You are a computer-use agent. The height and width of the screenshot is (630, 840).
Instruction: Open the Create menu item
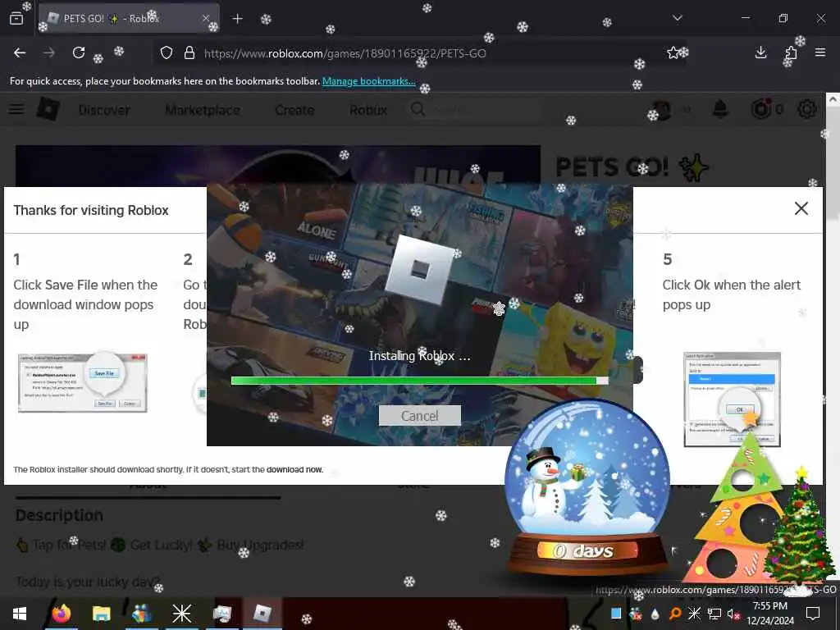[294, 111]
